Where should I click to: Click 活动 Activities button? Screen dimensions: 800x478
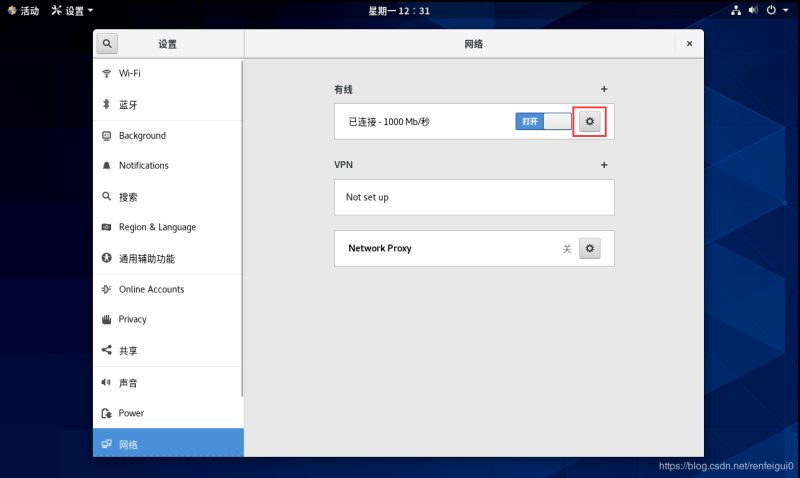tap(23, 10)
